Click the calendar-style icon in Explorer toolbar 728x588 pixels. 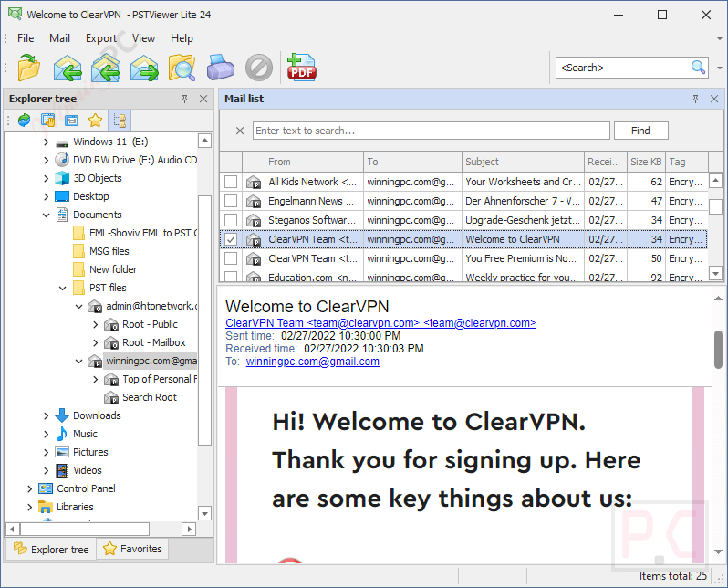pyautogui.click(x=71, y=121)
